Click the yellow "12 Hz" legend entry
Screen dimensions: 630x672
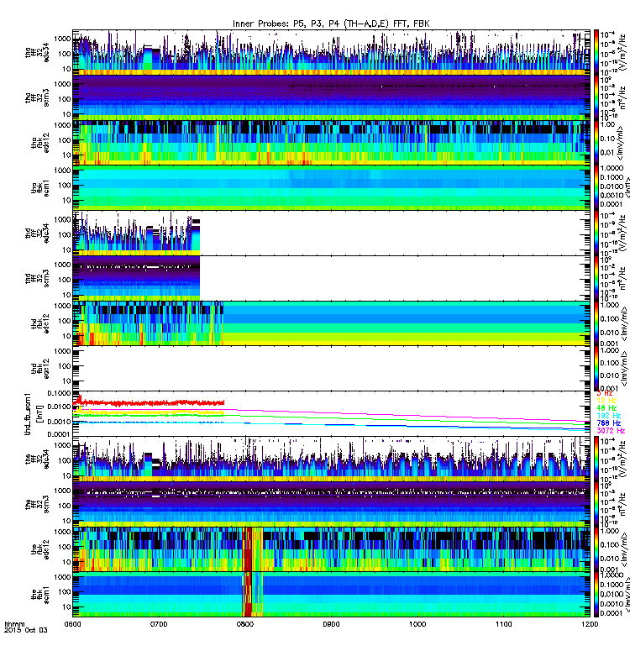coord(606,401)
